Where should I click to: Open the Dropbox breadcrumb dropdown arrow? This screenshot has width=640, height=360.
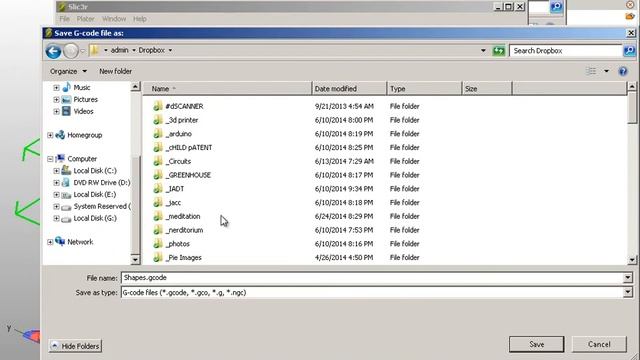click(x=170, y=50)
